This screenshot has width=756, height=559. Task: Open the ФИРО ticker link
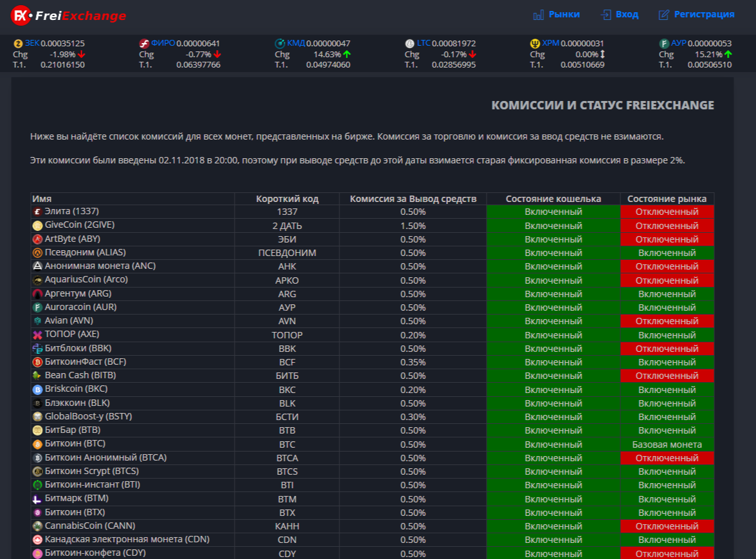(163, 43)
